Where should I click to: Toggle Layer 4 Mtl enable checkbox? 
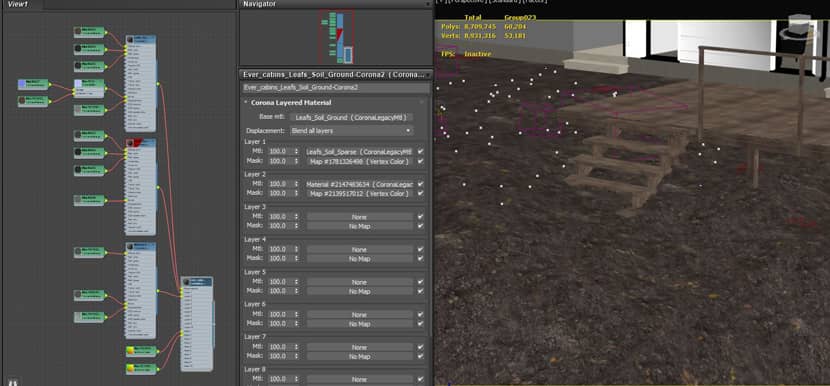point(420,249)
